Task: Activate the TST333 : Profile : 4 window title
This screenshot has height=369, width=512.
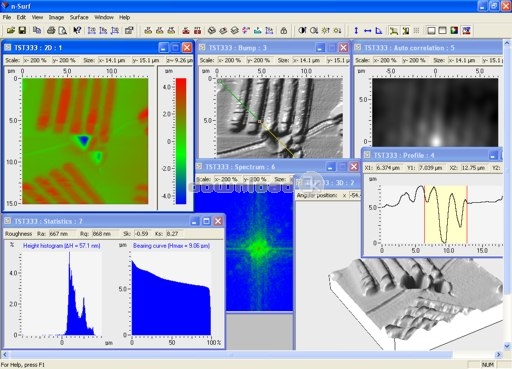Action: coord(404,155)
